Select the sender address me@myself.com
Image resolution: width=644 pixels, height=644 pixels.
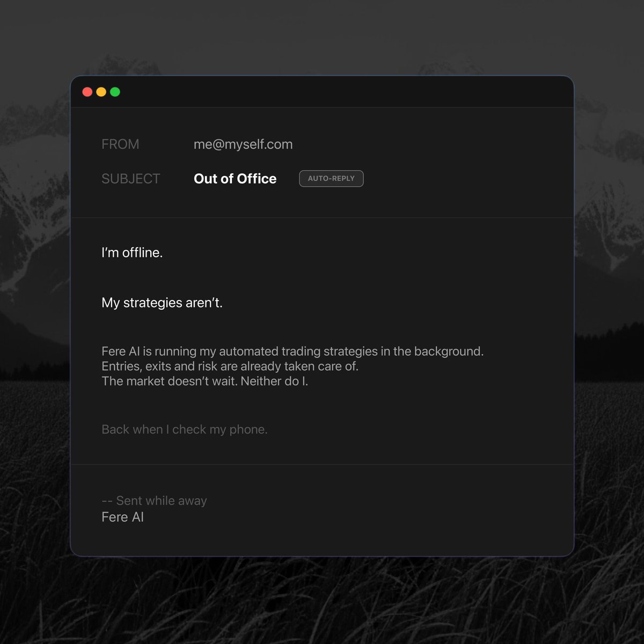pos(243,144)
